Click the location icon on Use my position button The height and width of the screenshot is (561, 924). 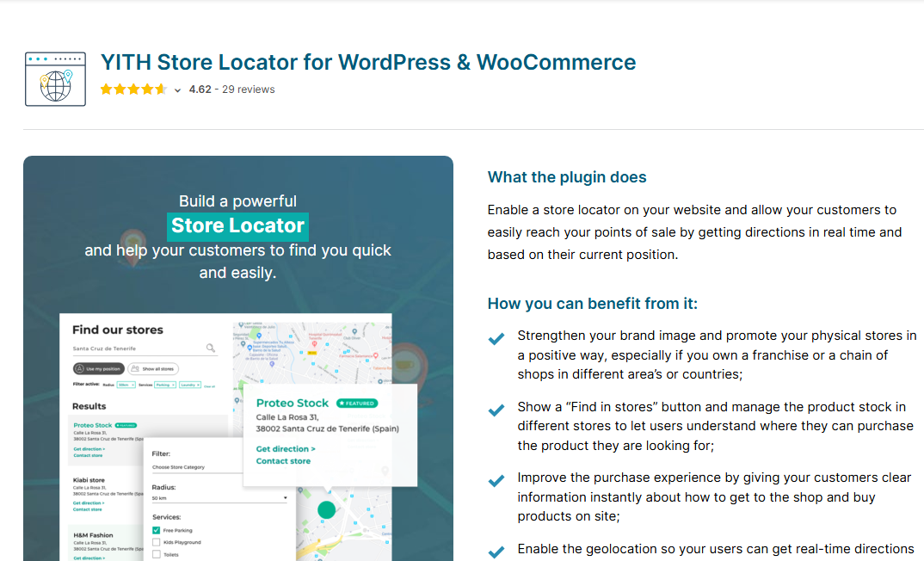[78, 368]
